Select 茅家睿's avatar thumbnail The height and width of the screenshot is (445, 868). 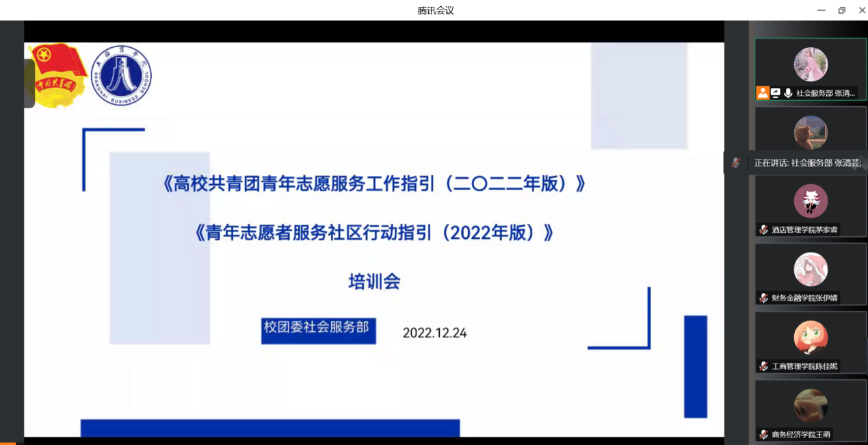811,201
